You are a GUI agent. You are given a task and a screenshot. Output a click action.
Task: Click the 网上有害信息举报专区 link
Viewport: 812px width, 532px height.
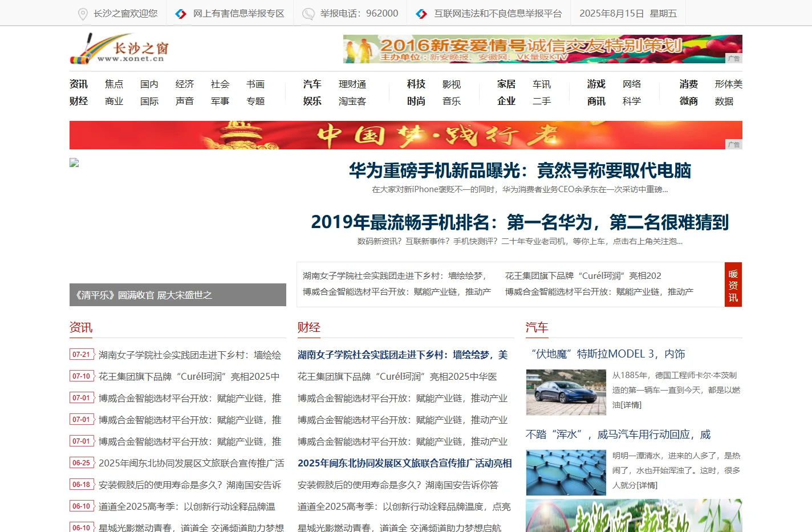point(238,14)
